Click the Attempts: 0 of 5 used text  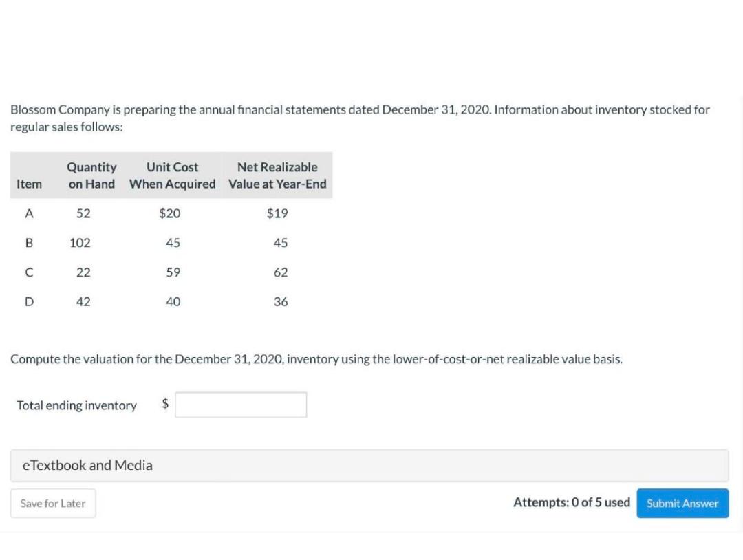click(x=572, y=502)
